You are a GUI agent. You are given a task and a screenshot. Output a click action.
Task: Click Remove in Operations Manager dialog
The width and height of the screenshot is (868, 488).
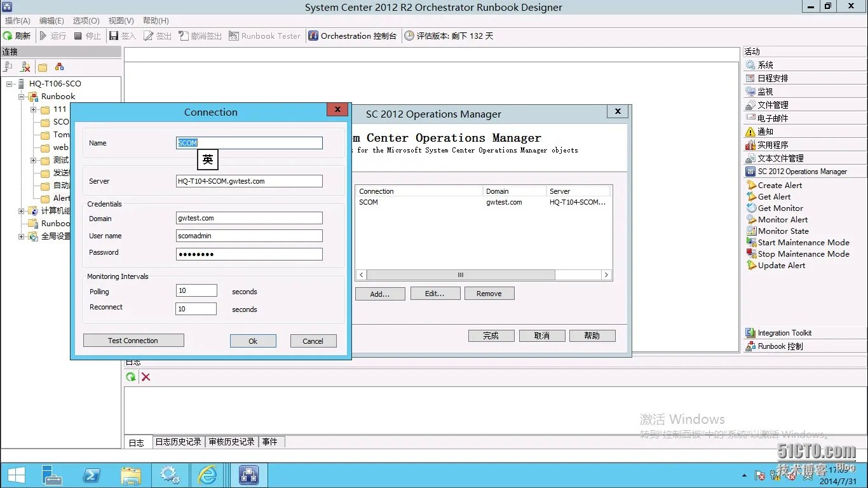pyautogui.click(x=489, y=294)
